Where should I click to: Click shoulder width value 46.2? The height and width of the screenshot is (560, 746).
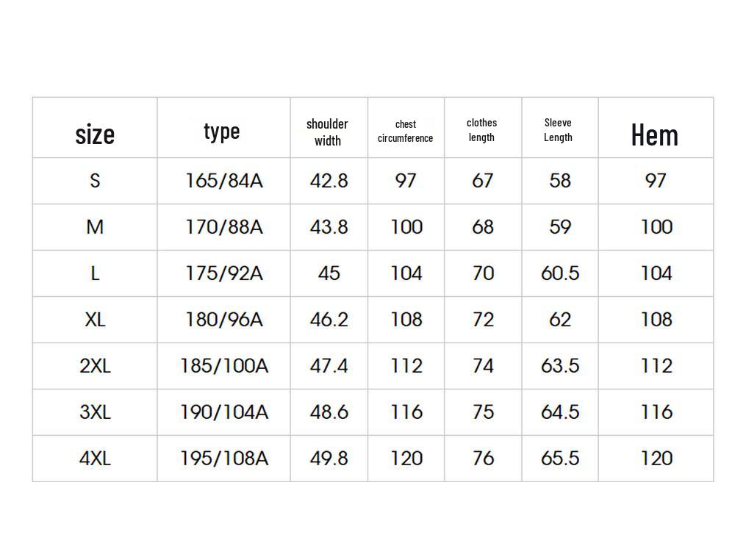(329, 319)
